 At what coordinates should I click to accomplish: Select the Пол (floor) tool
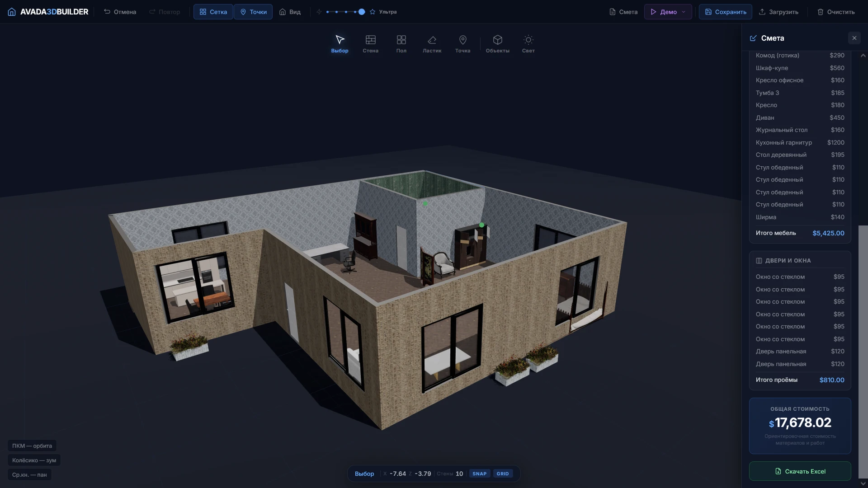(401, 44)
